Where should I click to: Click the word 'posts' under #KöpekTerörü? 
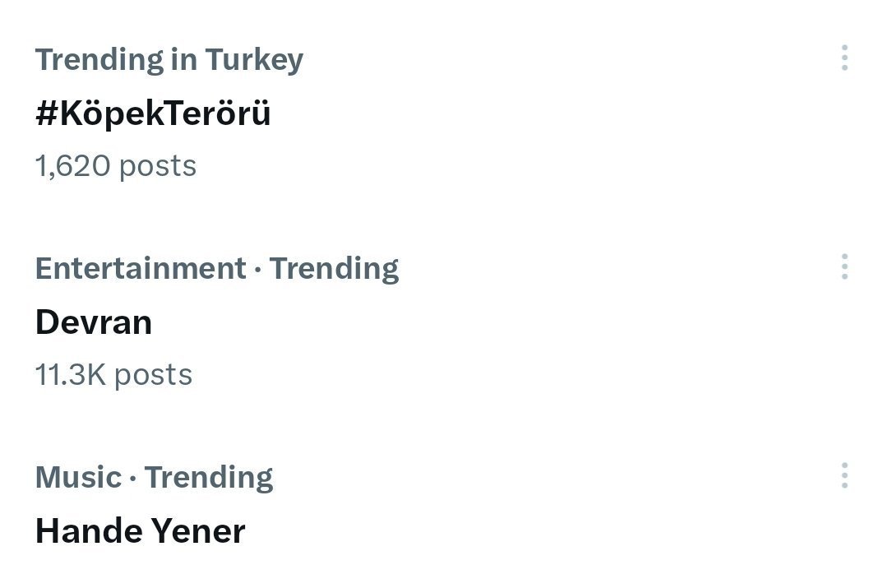tap(158, 166)
